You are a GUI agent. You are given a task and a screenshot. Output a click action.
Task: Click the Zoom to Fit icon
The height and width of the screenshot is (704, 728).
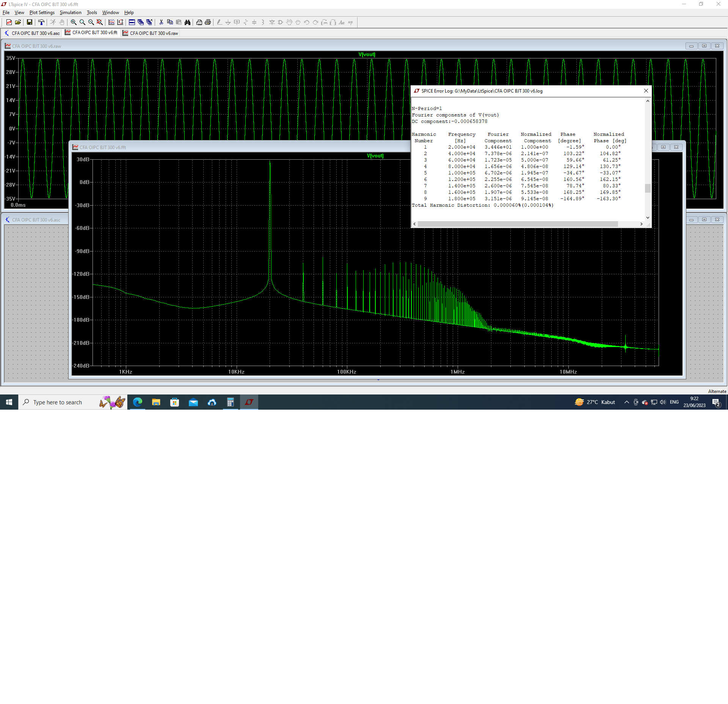point(100,22)
